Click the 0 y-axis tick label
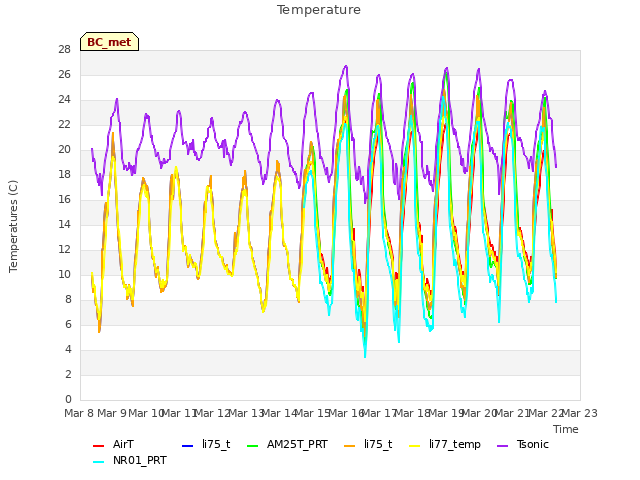 point(68,399)
